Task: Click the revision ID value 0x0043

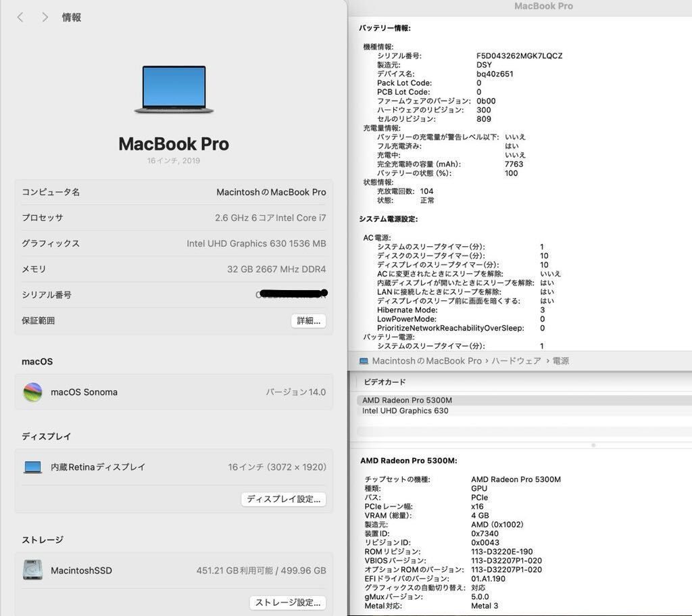Action: click(x=485, y=543)
